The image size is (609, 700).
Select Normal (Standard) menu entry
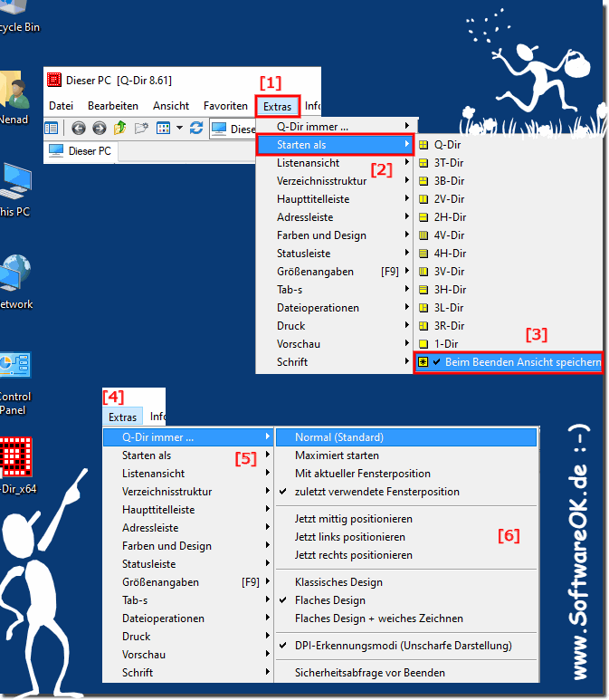(406, 437)
